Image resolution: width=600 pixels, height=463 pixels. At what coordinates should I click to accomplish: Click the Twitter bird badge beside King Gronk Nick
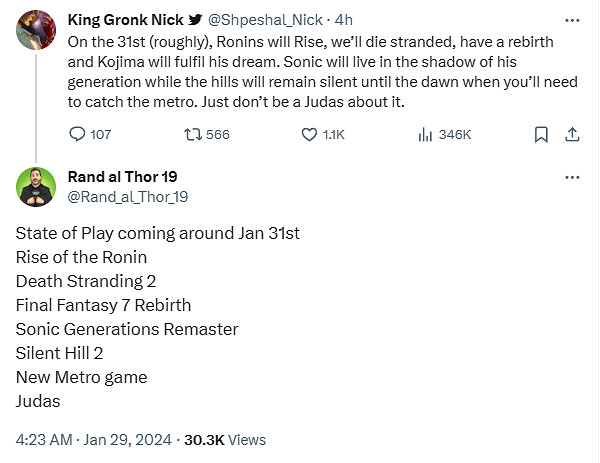194,20
